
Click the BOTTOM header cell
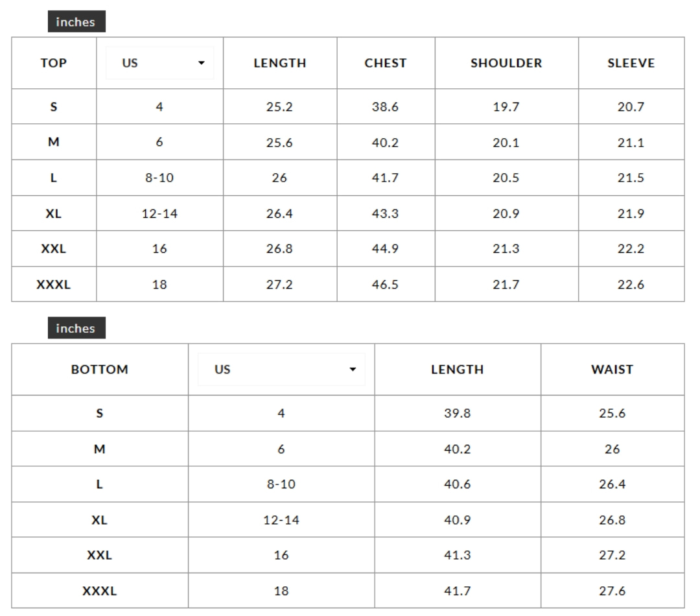(x=100, y=370)
